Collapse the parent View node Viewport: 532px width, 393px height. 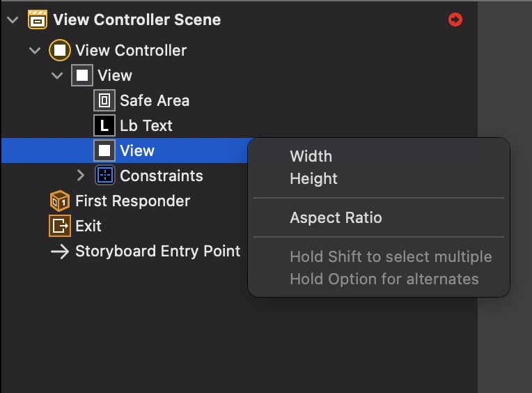pyautogui.click(x=57, y=75)
